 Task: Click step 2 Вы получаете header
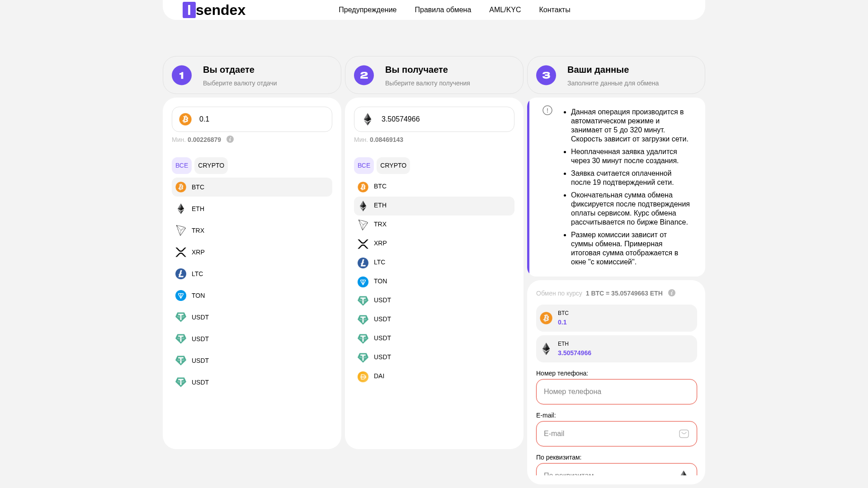[x=434, y=75]
